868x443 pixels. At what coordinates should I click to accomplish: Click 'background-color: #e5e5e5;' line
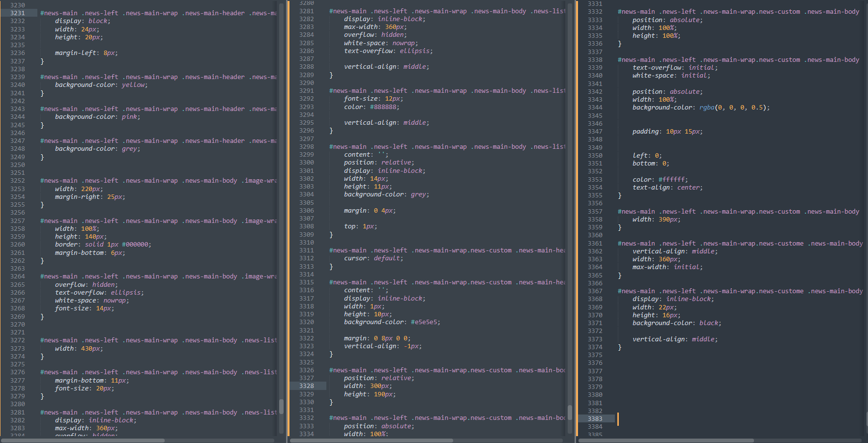(392, 322)
